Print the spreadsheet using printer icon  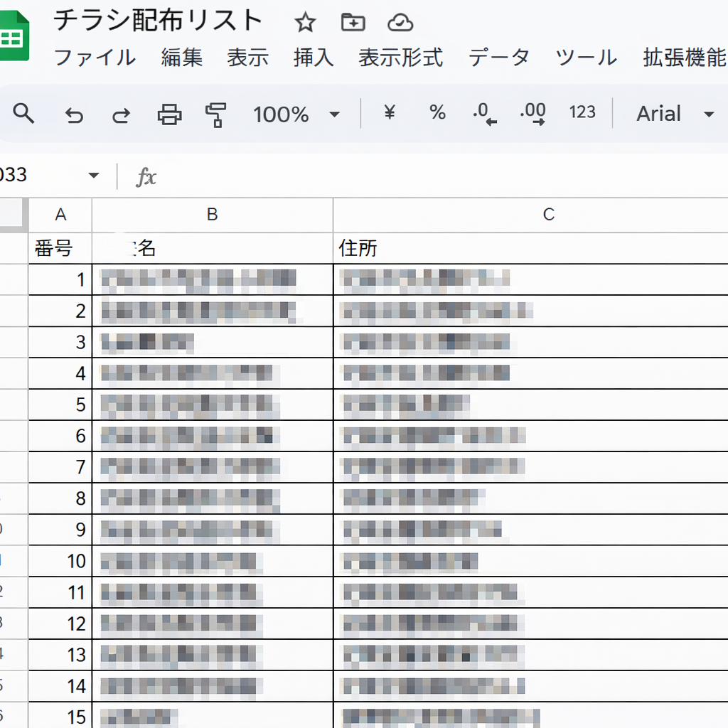[x=169, y=114]
